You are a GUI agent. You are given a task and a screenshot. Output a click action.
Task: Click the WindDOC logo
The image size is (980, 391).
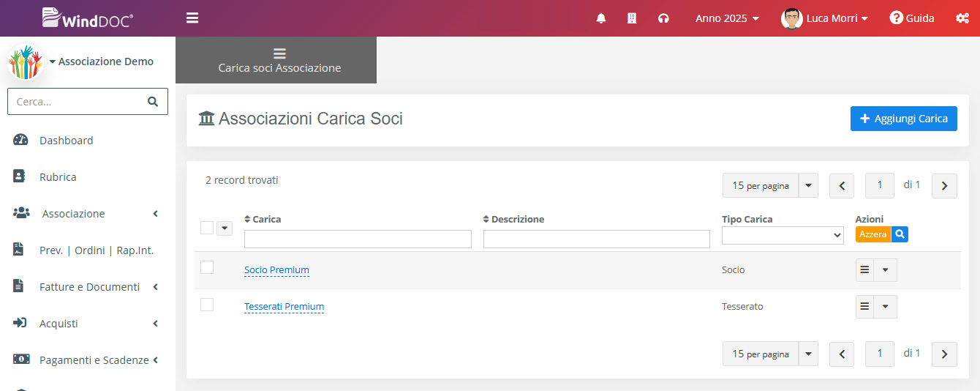(88, 18)
